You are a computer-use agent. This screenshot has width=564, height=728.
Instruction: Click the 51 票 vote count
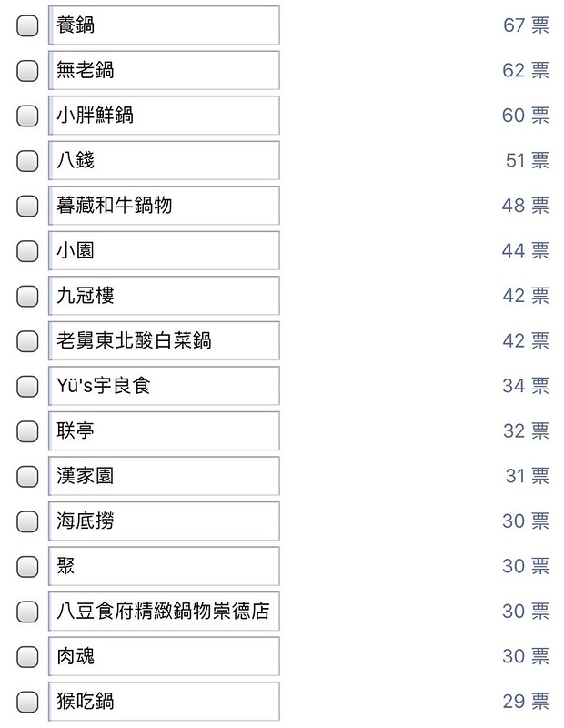click(x=527, y=161)
